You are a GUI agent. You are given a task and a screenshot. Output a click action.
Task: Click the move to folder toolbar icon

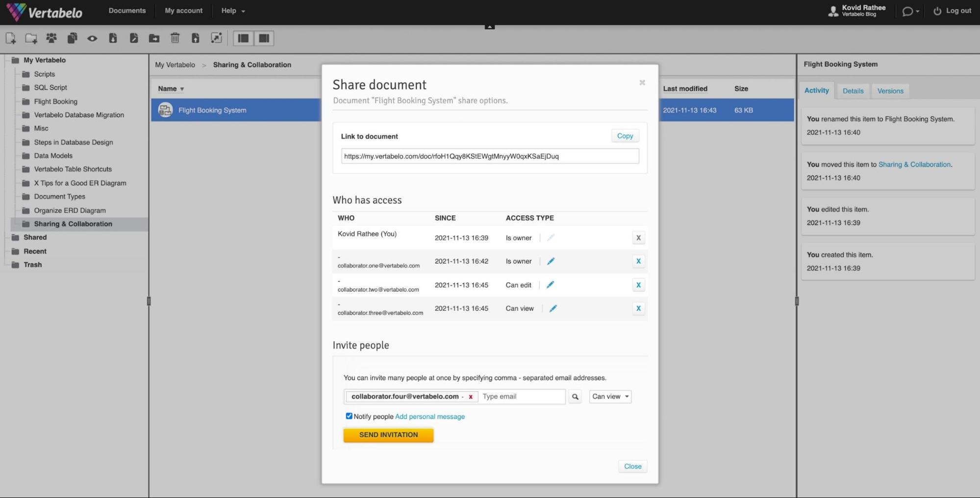[x=154, y=38]
